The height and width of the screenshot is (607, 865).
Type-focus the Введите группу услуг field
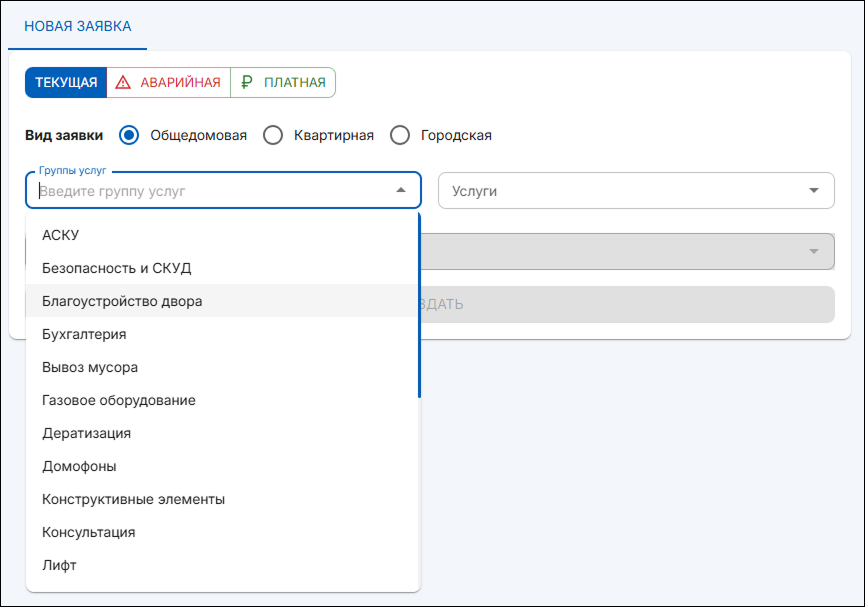210,191
